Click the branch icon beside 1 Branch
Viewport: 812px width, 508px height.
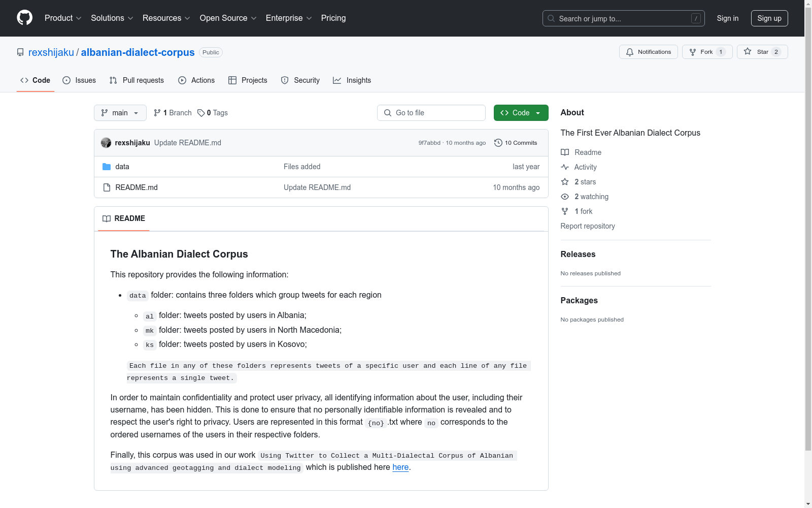(x=157, y=113)
